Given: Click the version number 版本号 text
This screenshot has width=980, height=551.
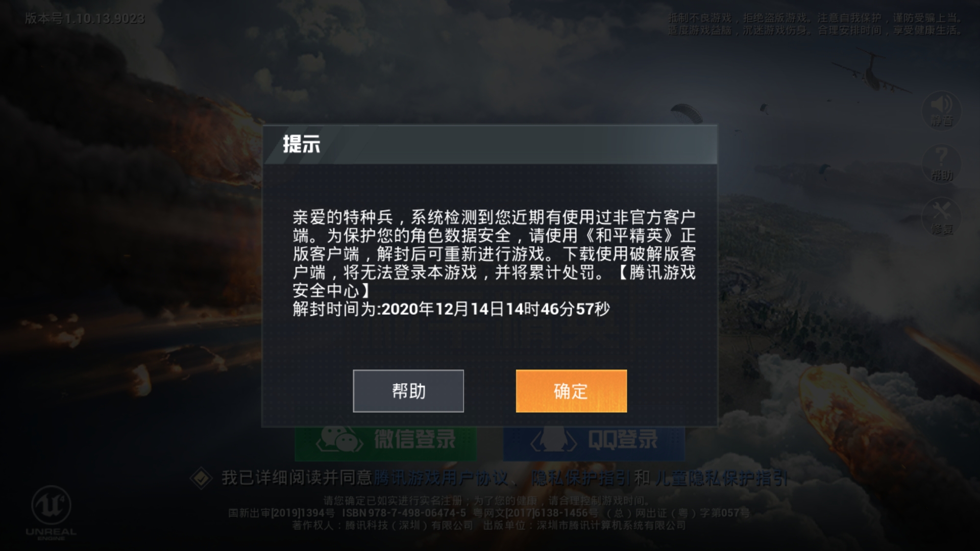Looking at the screenshot, I should point(85,19).
